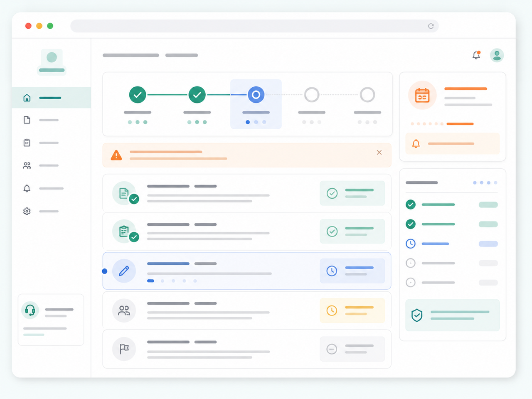Click the browser address bar
532x399 pixels.
pos(254,26)
